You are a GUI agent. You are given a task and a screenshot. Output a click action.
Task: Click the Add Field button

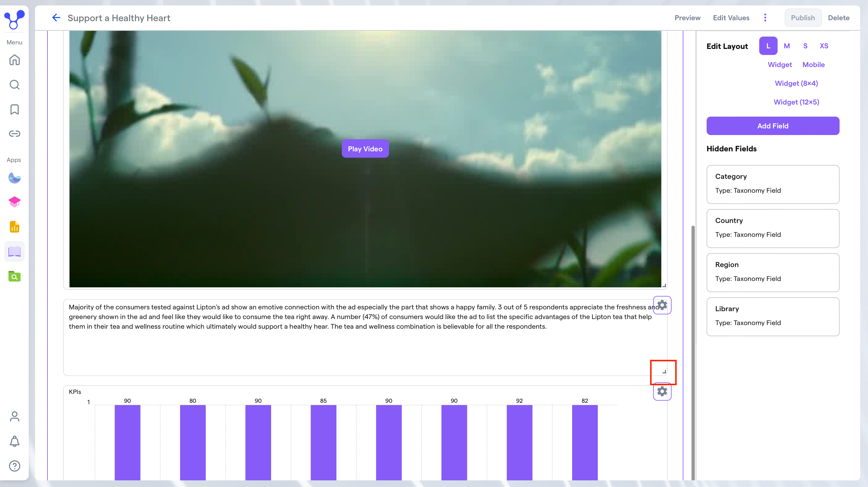772,126
